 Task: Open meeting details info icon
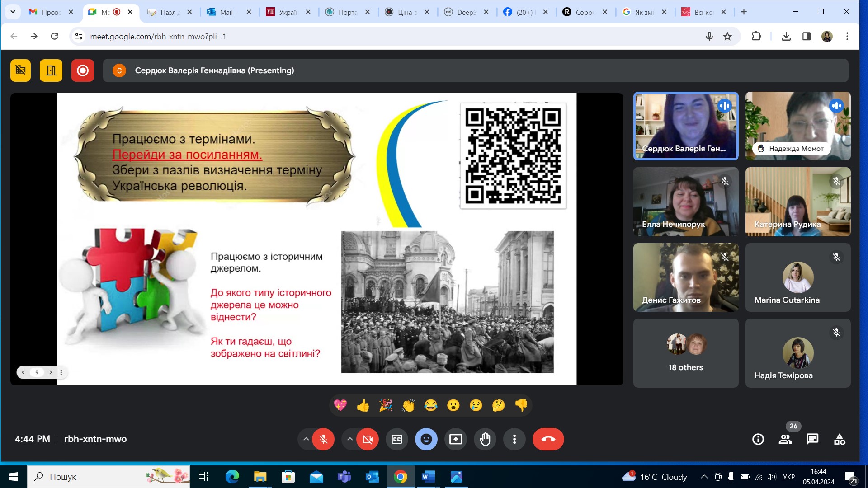[x=758, y=439]
